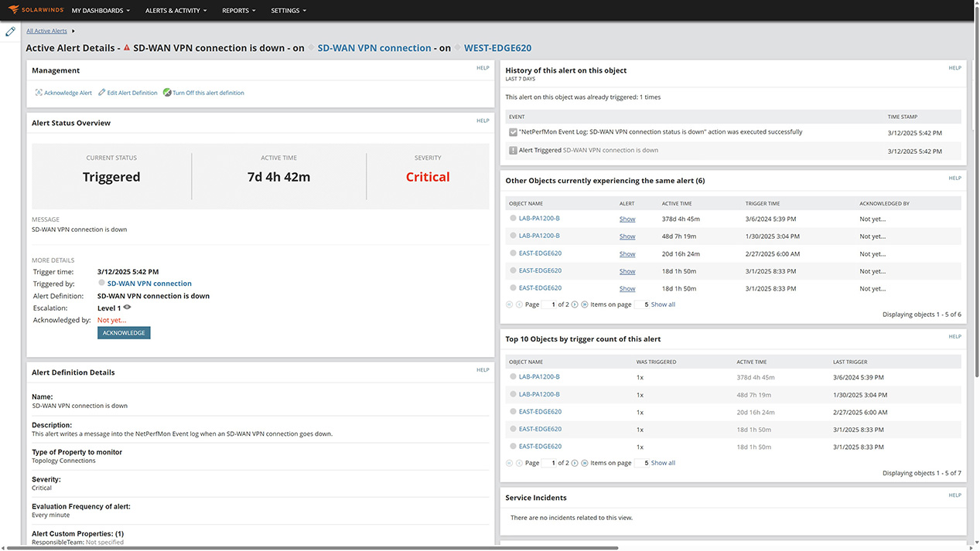Toggle the eye icon next to Escalation Level 1
The width and height of the screenshot is (980, 551).
click(127, 308)
